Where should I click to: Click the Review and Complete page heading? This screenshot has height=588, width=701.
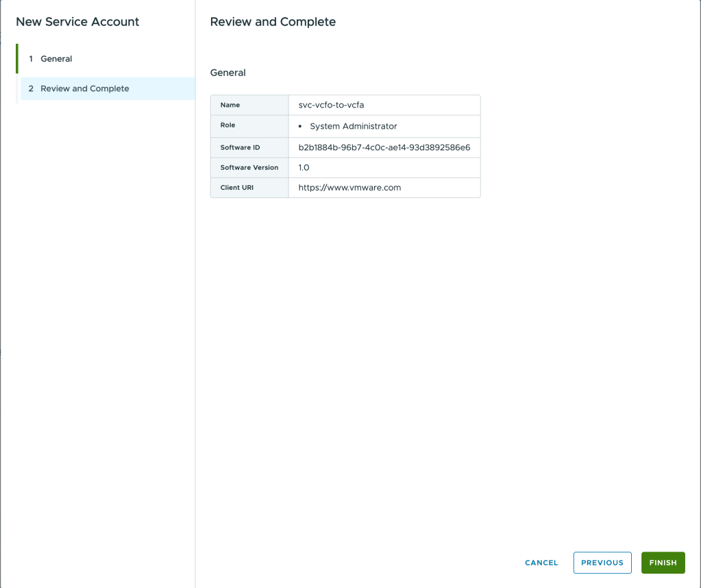coord(273,22)
